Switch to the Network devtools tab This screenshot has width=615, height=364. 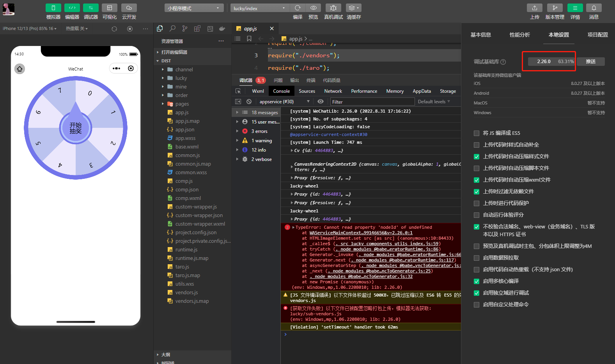click(x=333, y=91)
